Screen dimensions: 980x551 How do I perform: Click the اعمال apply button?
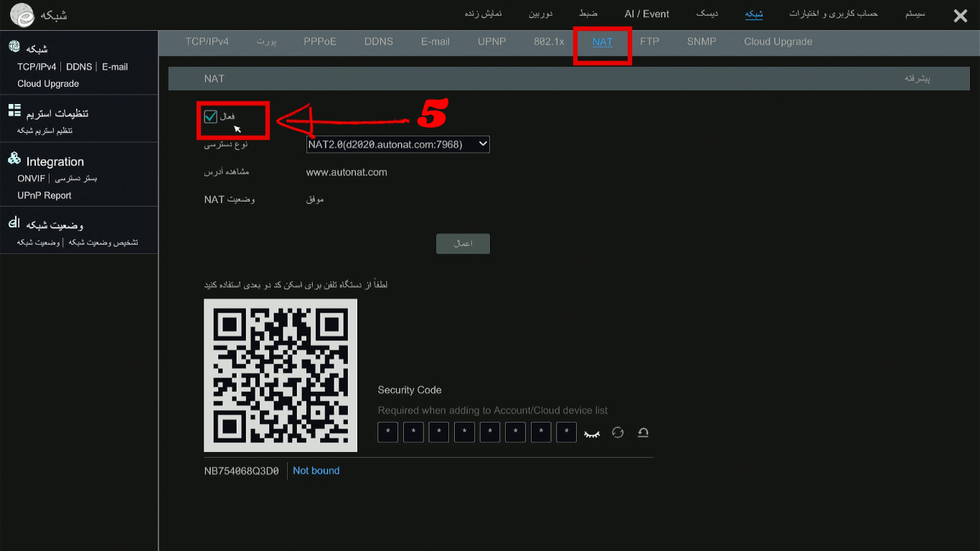click(463, 244)
